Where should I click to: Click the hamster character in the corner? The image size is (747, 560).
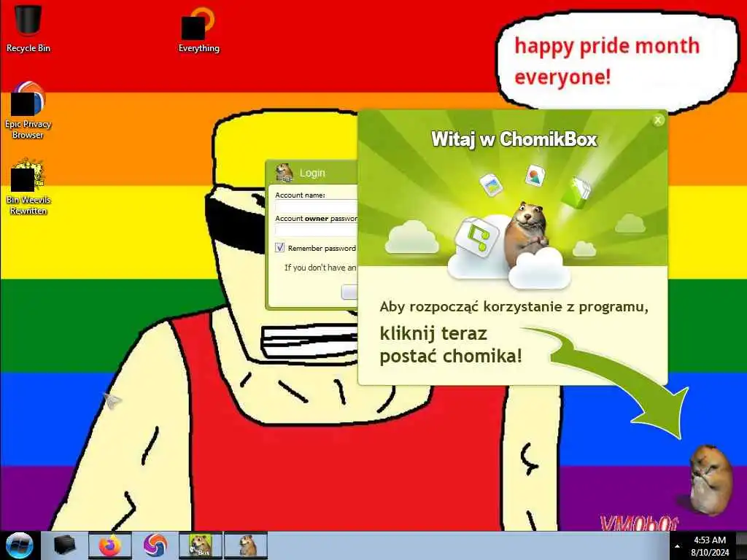point(711,479)
